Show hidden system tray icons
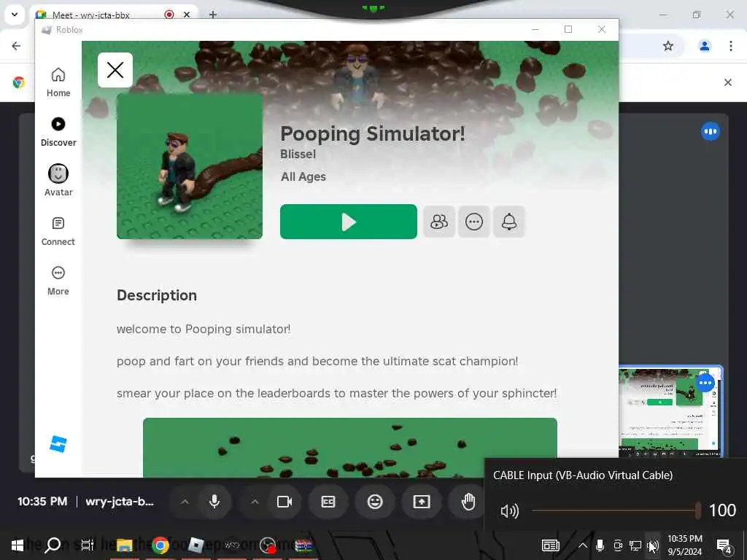747x560 pixels. tap(583, 545)
